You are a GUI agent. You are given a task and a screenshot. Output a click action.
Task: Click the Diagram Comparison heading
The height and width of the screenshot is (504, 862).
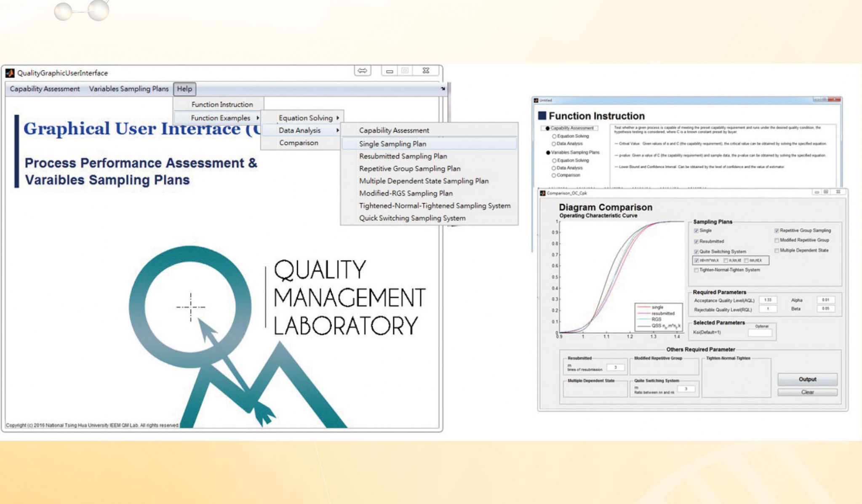click(605, 207)
